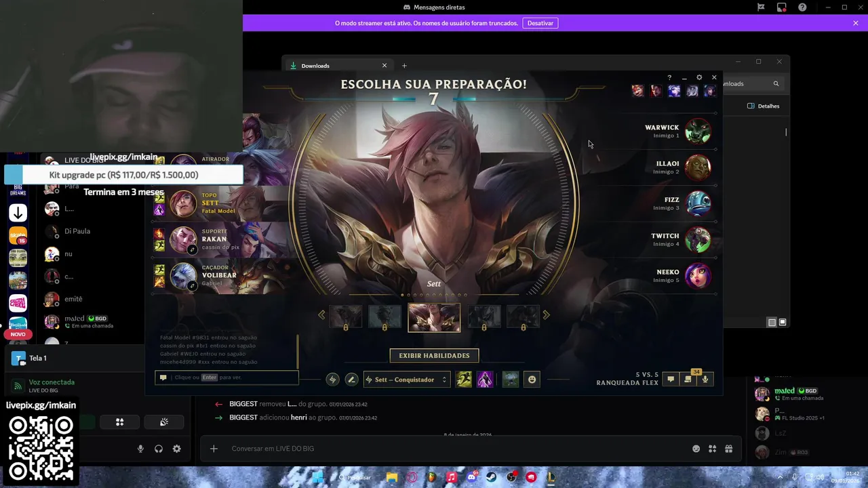Open the emote selector smiley icon
The height and width of the screenshot is (488, 868).
point(532,380)
